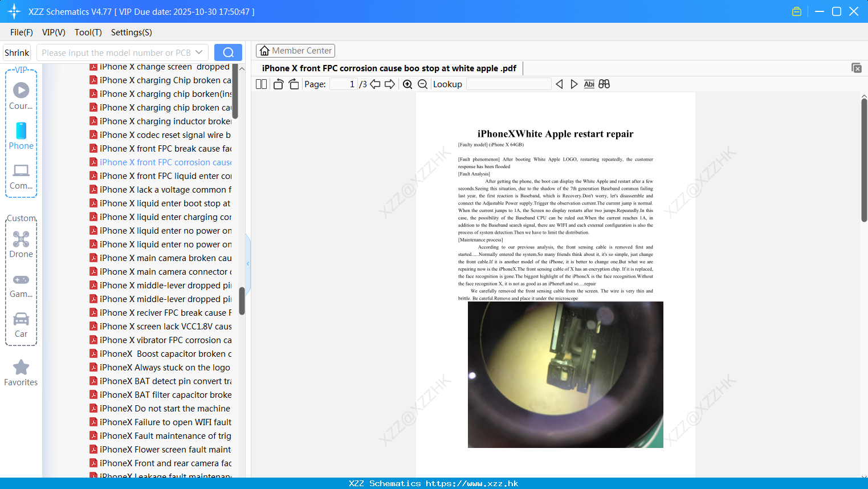Open 'iPhoneX Failure to open WIFI fault' file

click(160, 422)
